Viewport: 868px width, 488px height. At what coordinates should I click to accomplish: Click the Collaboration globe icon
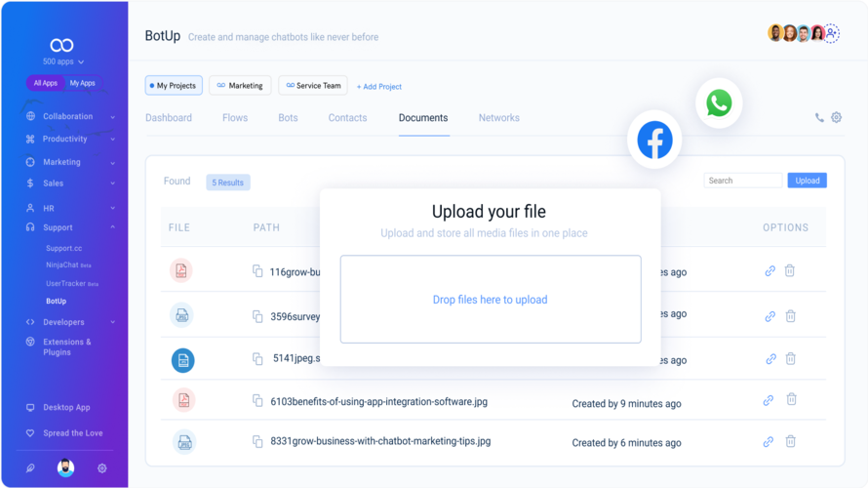[30, 116]
